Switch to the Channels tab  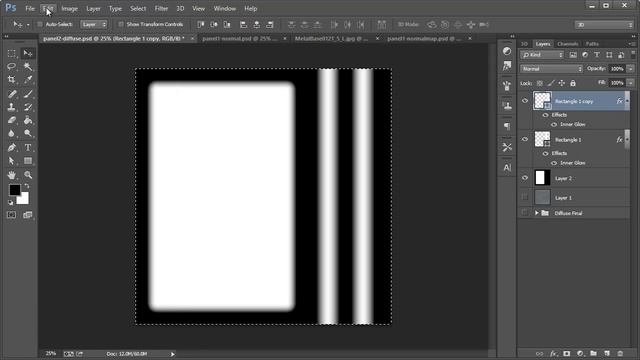(568, 44)
